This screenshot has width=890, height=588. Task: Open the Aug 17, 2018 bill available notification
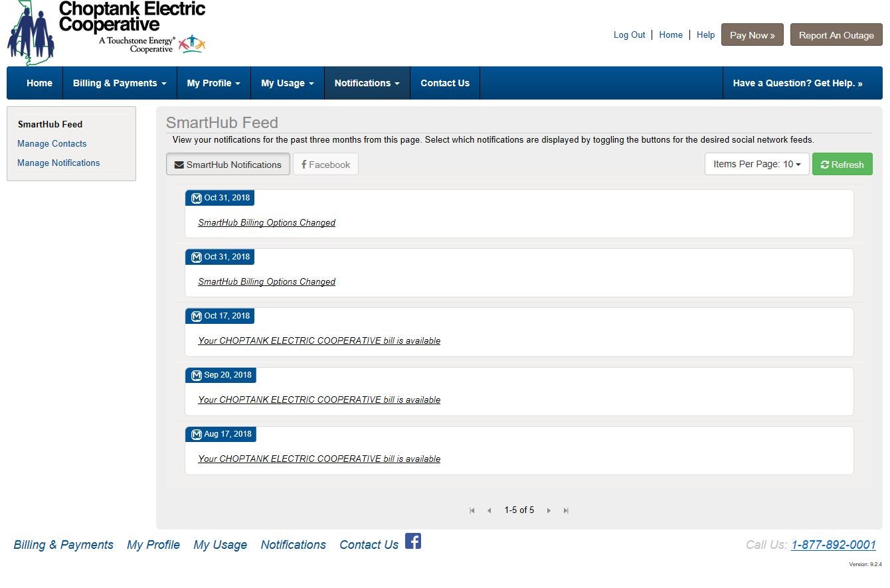tap(319, 459)
